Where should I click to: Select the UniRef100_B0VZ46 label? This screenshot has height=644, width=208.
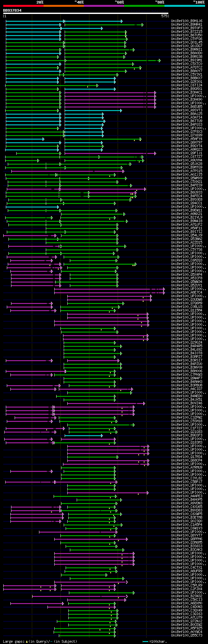[x=187, y=403]
